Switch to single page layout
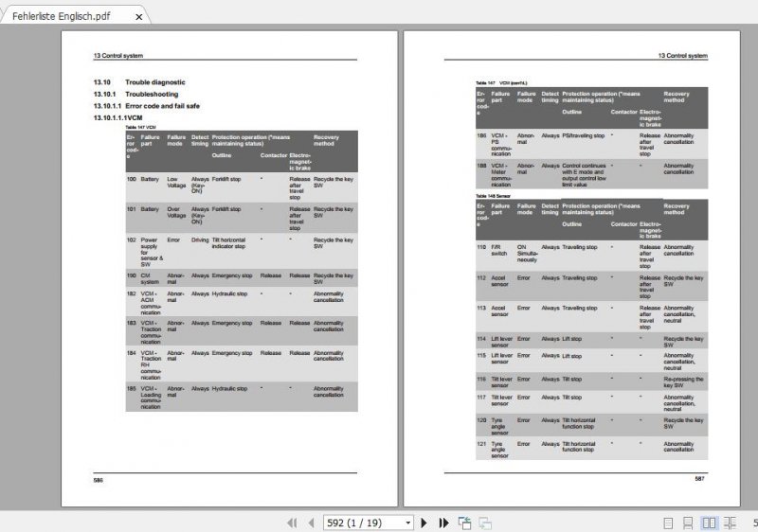Screen dimensions: 758x532 [668, 523]
